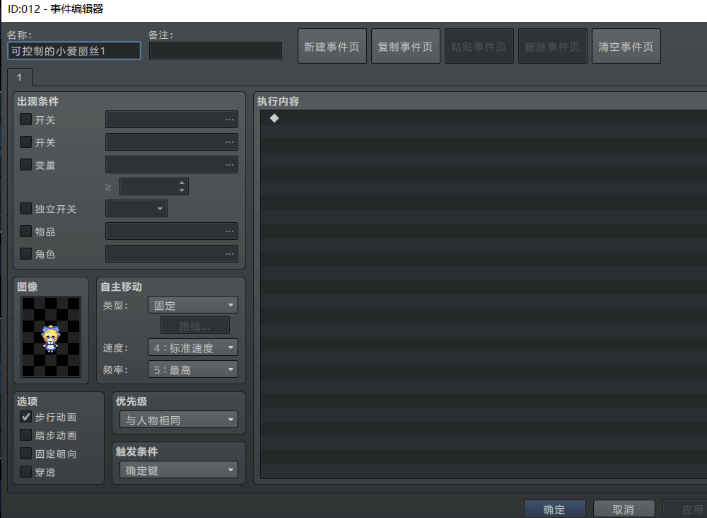Screen dimensions: 707x518
Task: Select event page tab 1
Action: tap(19, 77)
